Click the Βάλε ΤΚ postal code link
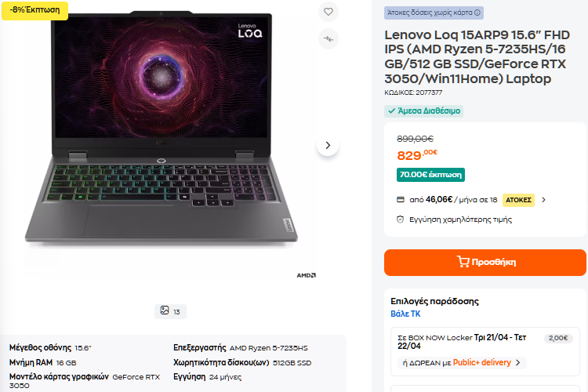Image resolution: width=588 pixels, height=392 pixels. click(405, 314)
